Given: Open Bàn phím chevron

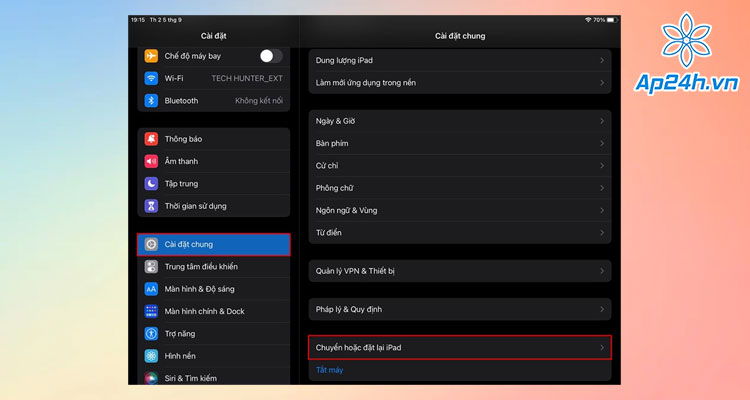Looking at the screenshot, I should pyautogui.click(x=602, y=144).
